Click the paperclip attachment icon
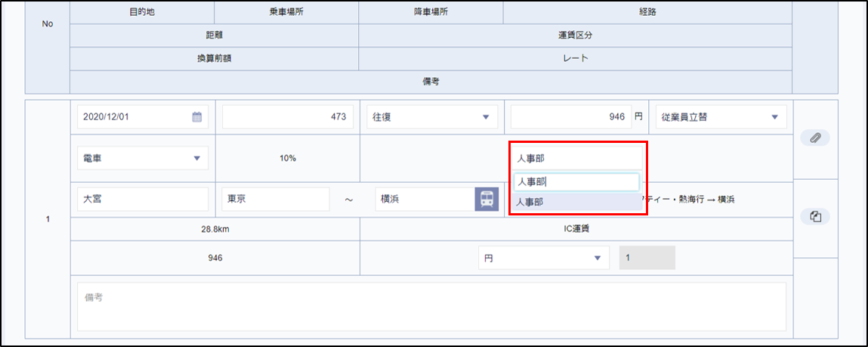868x347 pixels. pos(814,138)
